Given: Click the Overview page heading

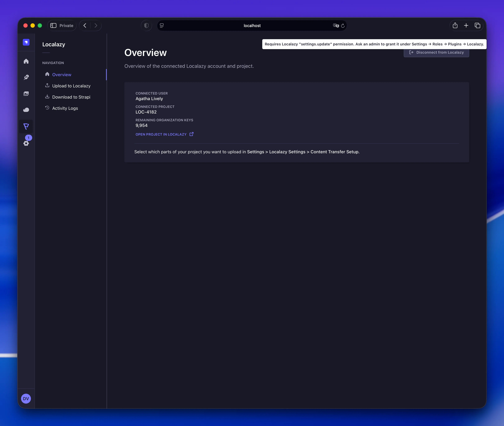Looking at the screenshot, I should 146,53.
